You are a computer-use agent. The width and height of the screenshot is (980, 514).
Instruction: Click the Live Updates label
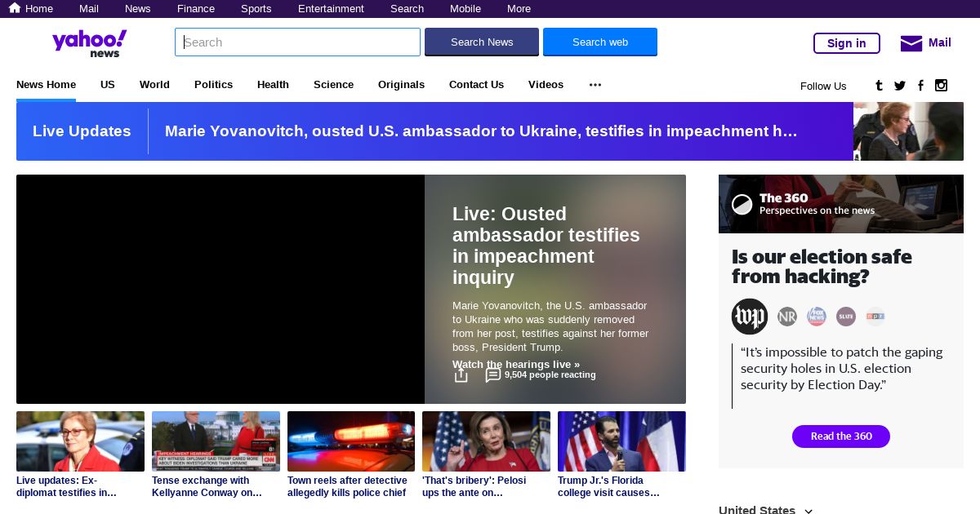point(82,131)
